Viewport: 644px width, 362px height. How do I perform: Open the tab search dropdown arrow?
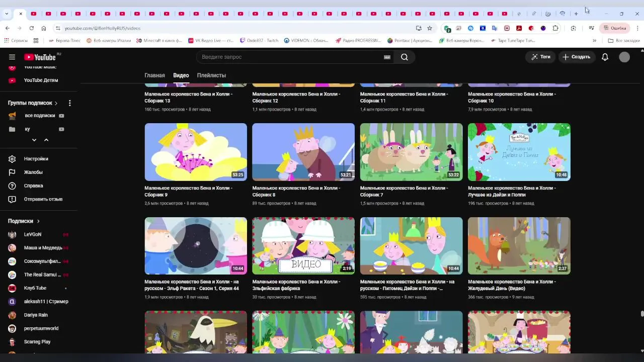pyautogui.click(x=7, y=14)
